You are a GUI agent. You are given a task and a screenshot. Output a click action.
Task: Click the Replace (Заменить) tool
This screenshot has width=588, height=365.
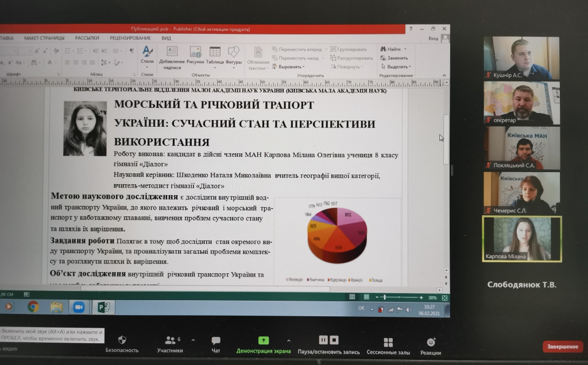tap(394, 58)
